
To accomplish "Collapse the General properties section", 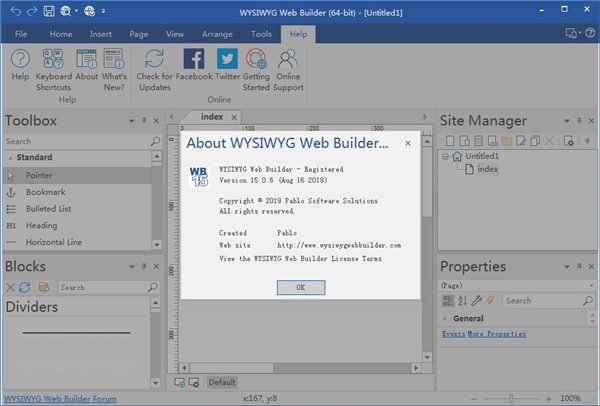I will [x=445, y=318].
